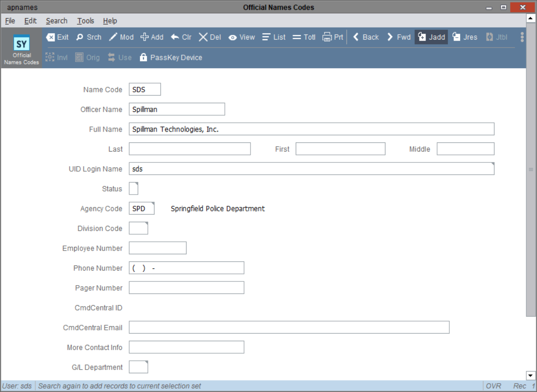Click the Officer Name field

[x=177, y=109]
